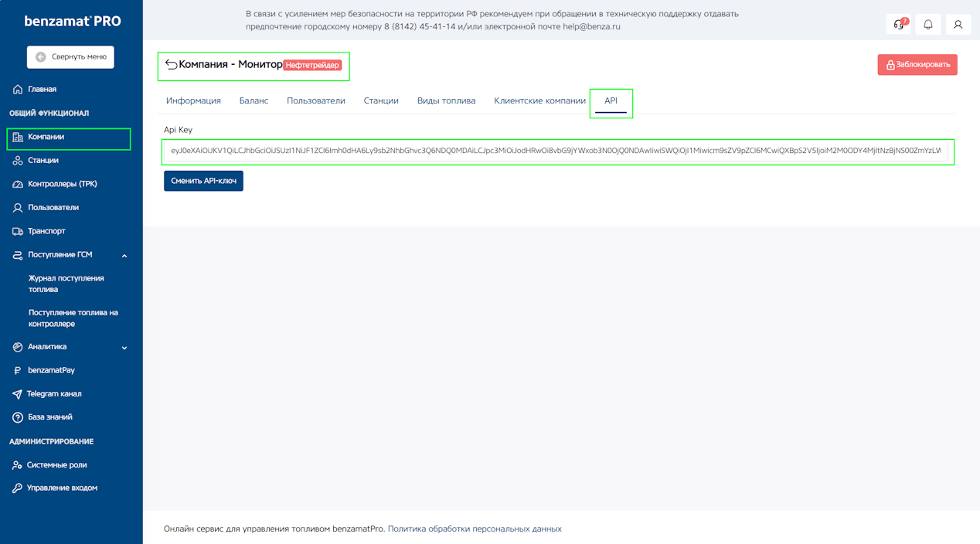Open Журнал поступления топлива submenu item
Screen dimensions: 980x544
pos(66,284)
